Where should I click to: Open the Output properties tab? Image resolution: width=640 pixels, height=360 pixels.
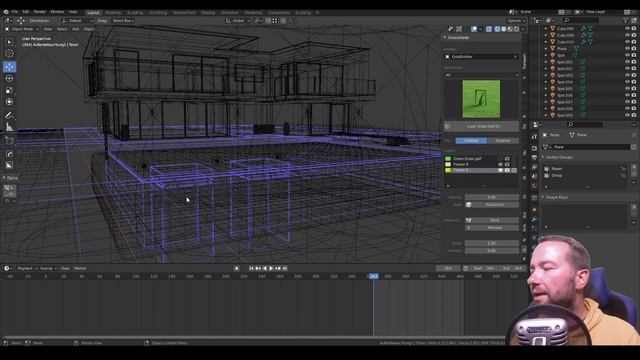(534, 157)
